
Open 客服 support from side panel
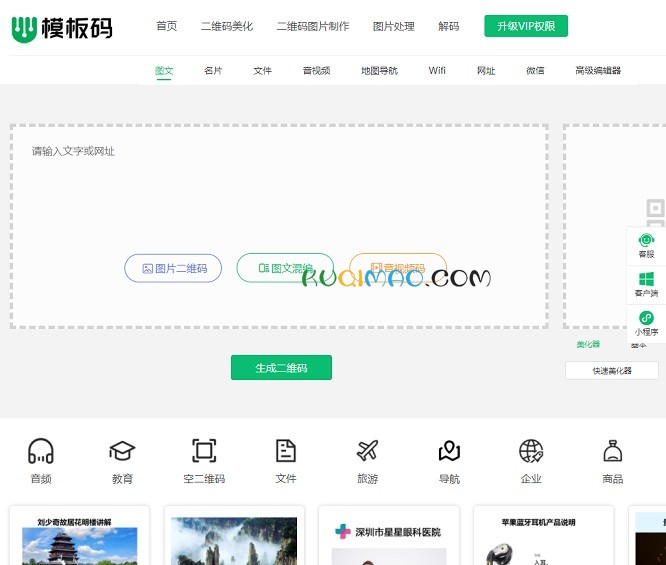646,246
